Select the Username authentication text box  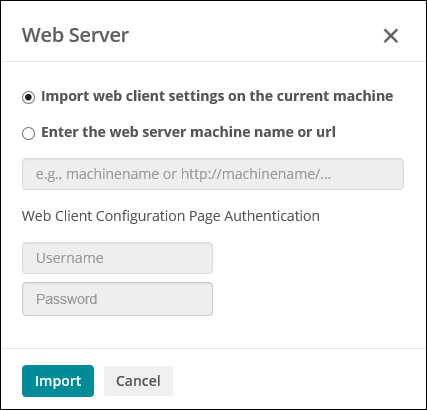(117, 258)
